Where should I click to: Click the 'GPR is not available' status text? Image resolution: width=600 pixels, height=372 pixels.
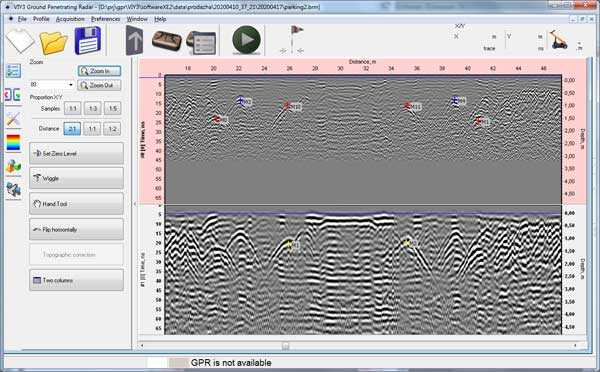coord(231,363)
